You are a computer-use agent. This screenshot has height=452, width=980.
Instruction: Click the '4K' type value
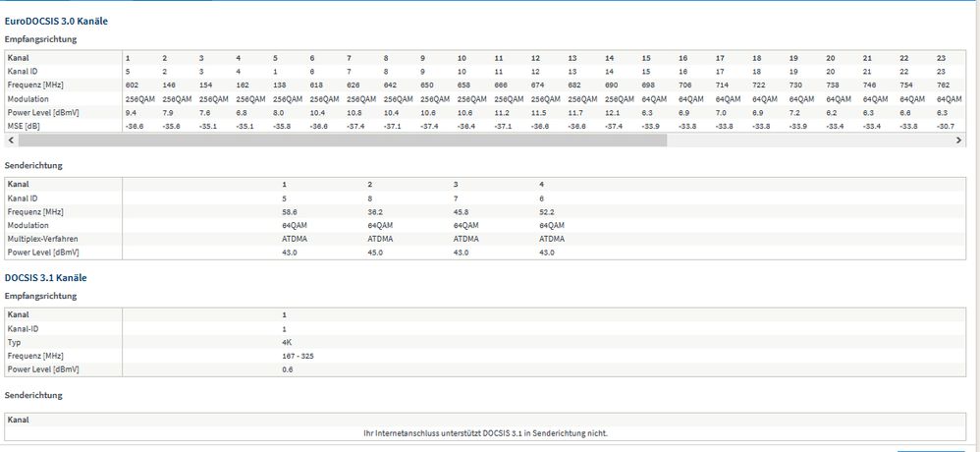click(287, 343)
